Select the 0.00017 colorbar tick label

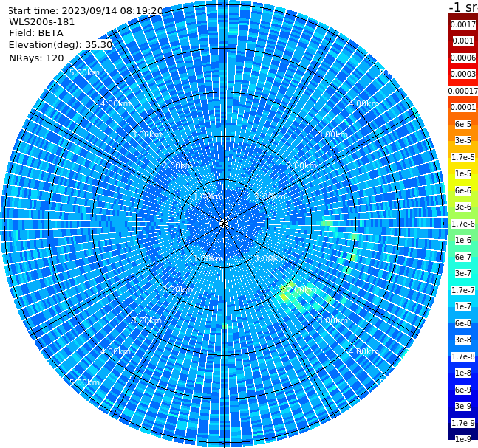pos(463,91)
